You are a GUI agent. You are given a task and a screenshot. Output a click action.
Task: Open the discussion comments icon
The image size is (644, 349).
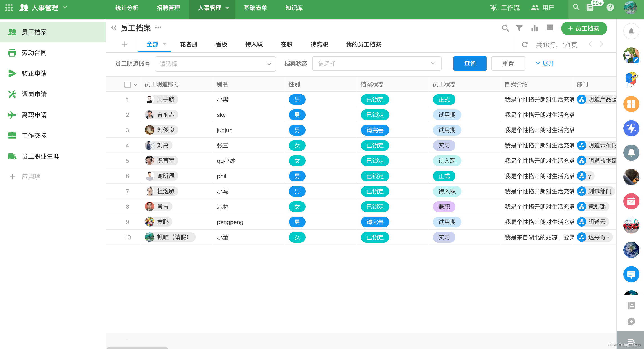[550, 27]
